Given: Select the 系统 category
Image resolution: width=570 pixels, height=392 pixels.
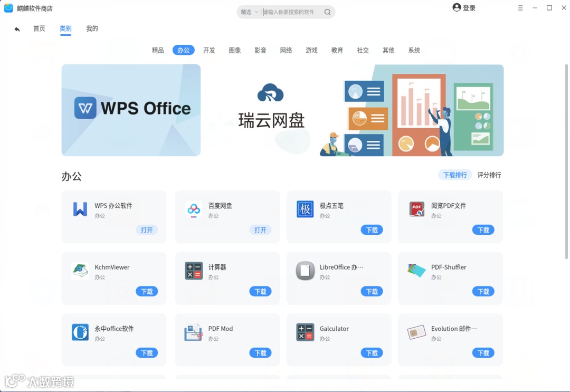Looking at the screenshot, I should (x=414, y=50).
